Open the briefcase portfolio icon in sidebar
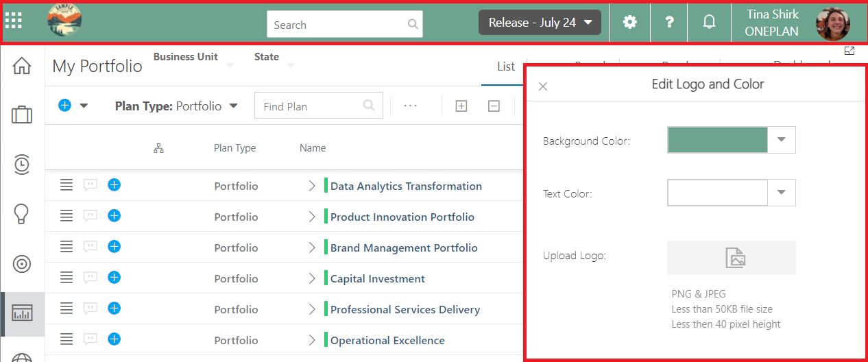This screenshot has height=362, width=868. [22, 114]
